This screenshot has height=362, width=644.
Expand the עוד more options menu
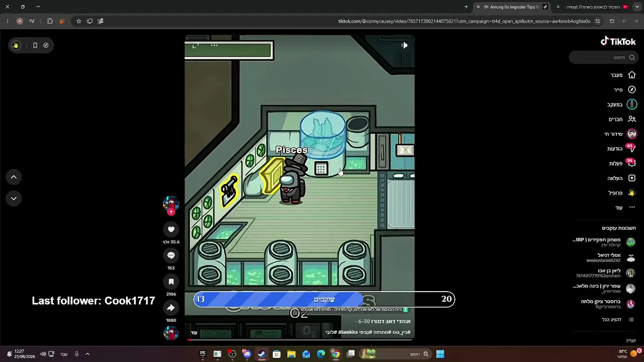[625, 208]
